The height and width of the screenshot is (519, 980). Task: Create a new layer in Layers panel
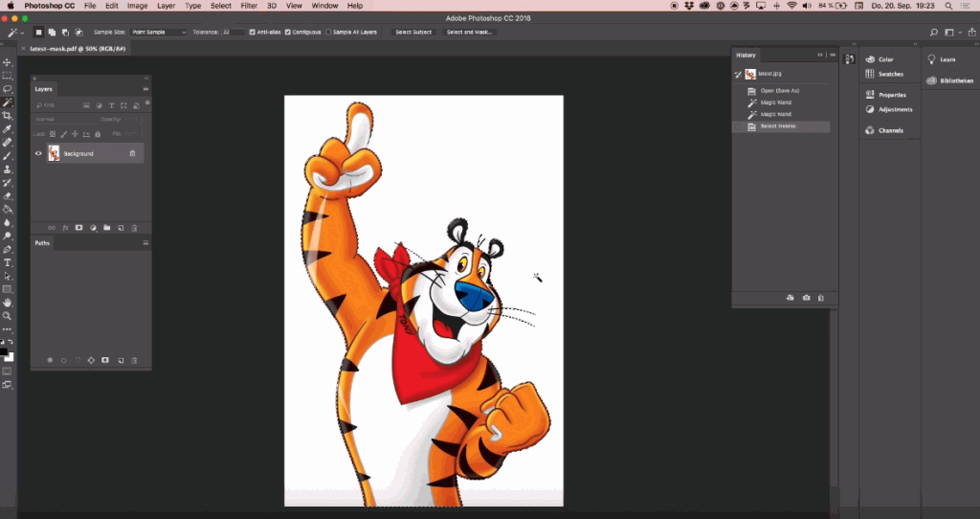121,228
